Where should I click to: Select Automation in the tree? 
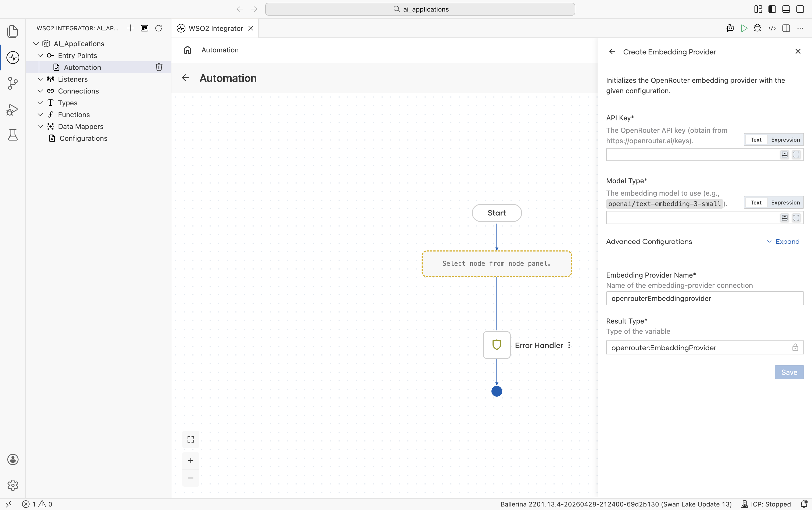click(x=98, y=67)
